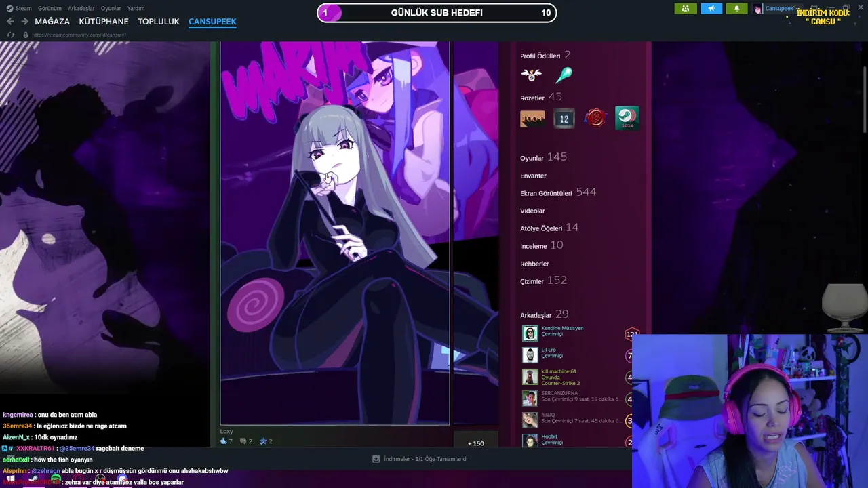
Task: Click the padlock icon beside the URL
Action: tap(26, 35)
